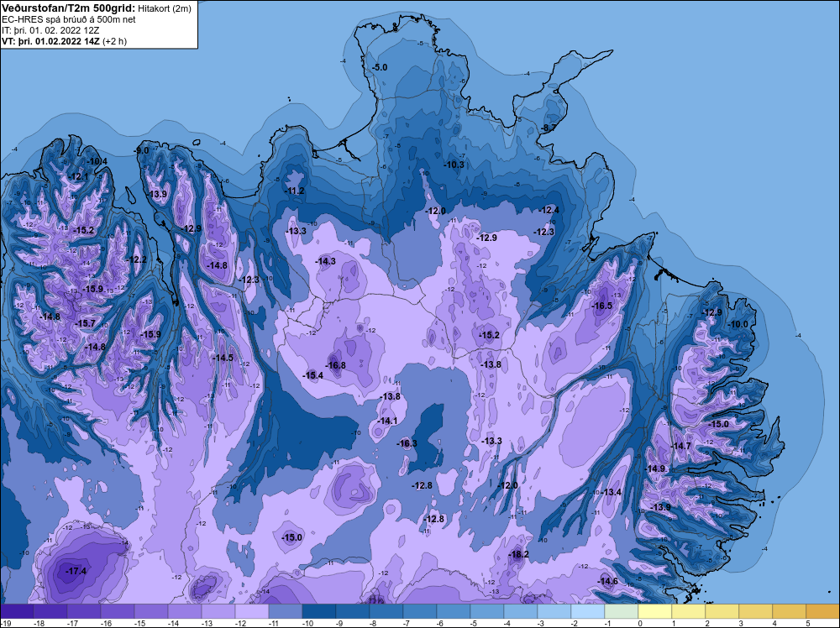
Task: Click legend swatch between -10 and -9 labels
Action: pos(319,611)
